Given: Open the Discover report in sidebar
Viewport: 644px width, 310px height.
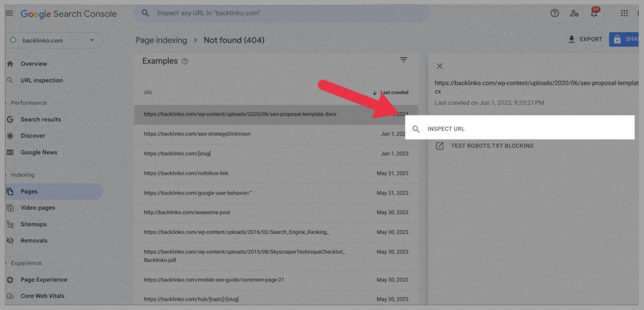Looking at the screenshot, I should click(34, 136).
